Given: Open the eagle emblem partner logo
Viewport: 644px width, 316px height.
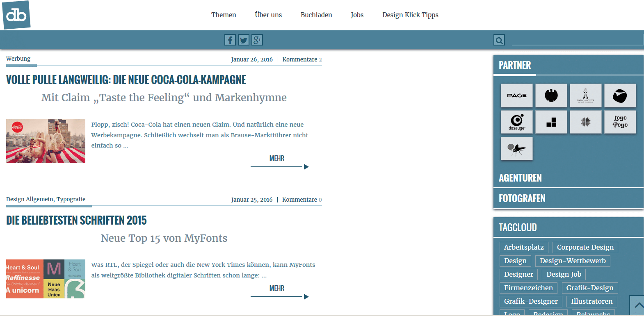Looking at the screenshot, I should (x=551, y=95).
